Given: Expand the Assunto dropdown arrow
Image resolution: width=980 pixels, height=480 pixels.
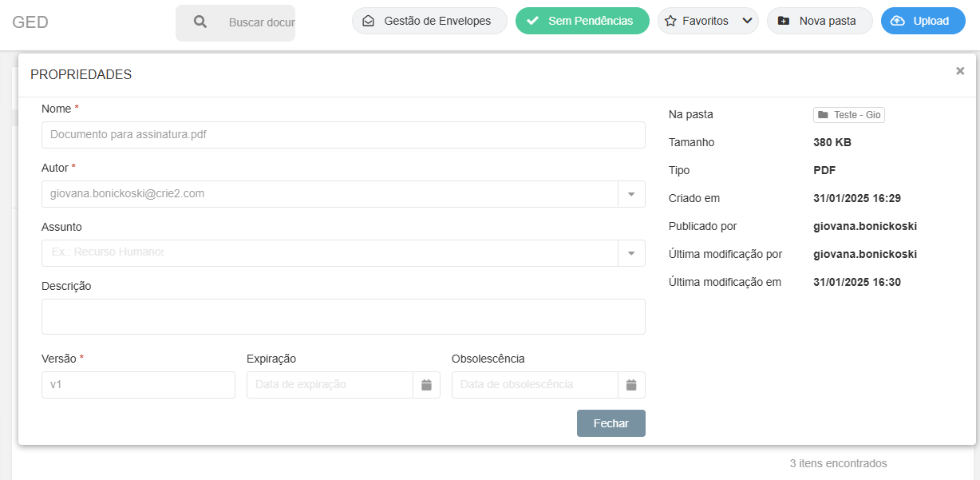Looking at the screenshot, I should coord(631,253).
